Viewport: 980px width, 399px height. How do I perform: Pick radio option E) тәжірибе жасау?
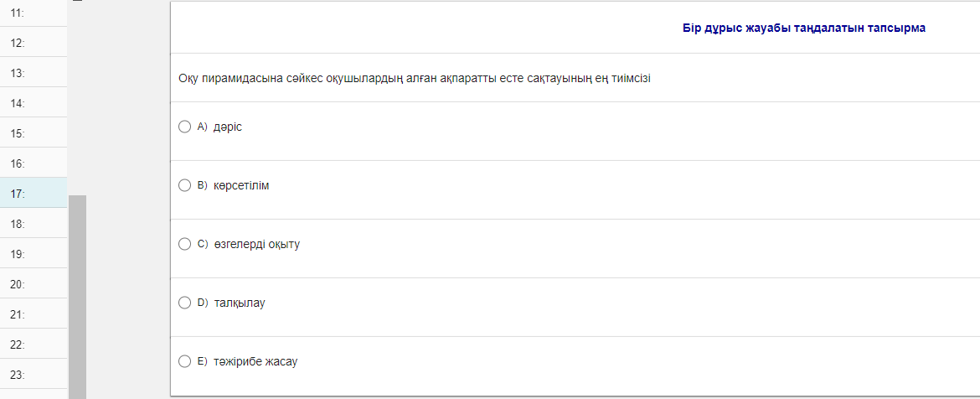pyautogui.click(x=185, y=361)
